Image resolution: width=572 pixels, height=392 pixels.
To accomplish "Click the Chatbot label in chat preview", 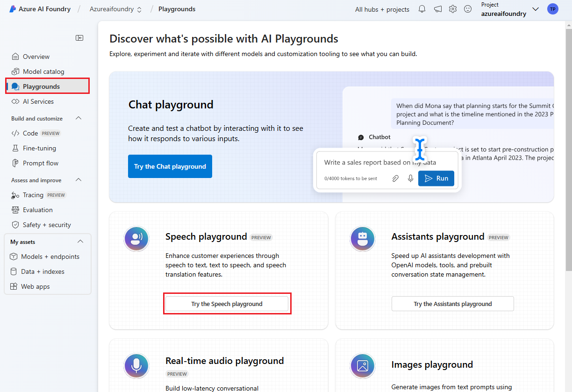I will (379, 137).
